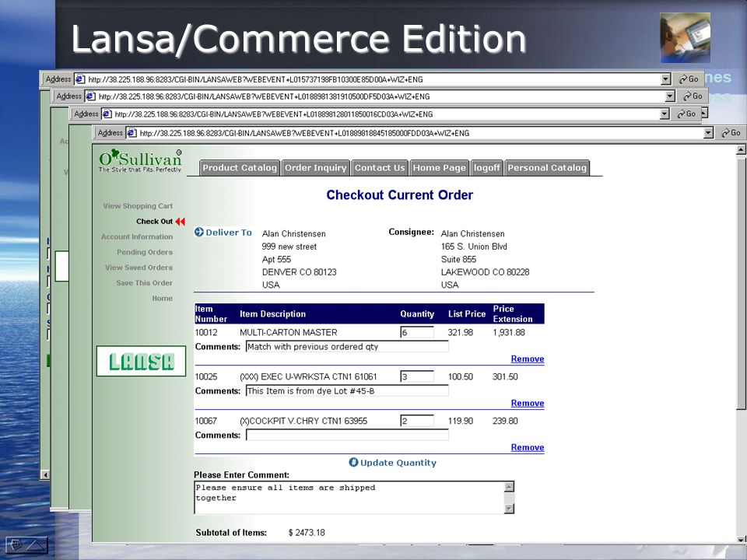Click the price extension value "1,931.88"

(509, 332)
